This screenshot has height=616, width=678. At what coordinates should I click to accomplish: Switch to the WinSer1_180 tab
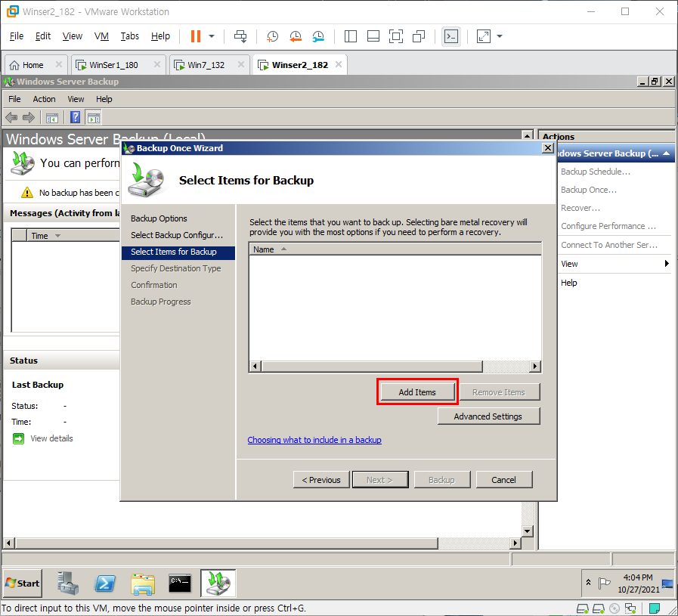[x=113, y=65]
